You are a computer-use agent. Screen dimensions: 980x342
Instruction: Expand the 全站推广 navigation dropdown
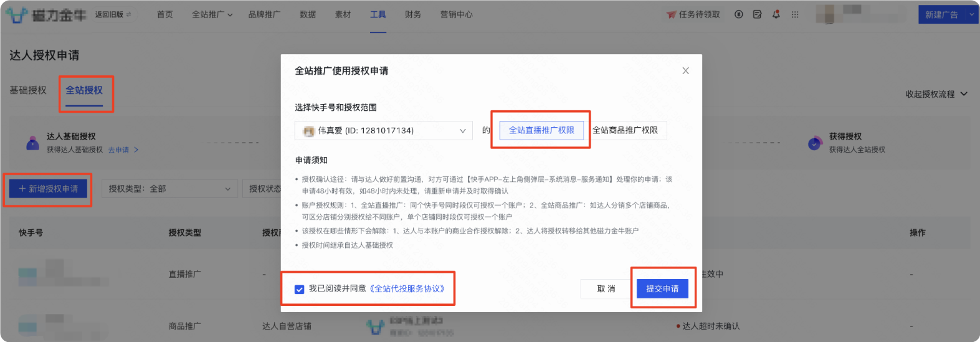click(x=212, y=14)
